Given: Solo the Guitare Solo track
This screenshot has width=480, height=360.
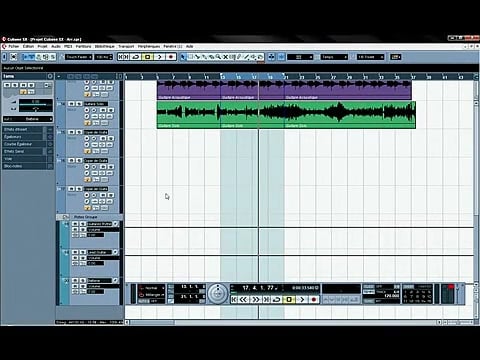Looking at the screenshot, I should pyautogui.click(x=79, y=104).
